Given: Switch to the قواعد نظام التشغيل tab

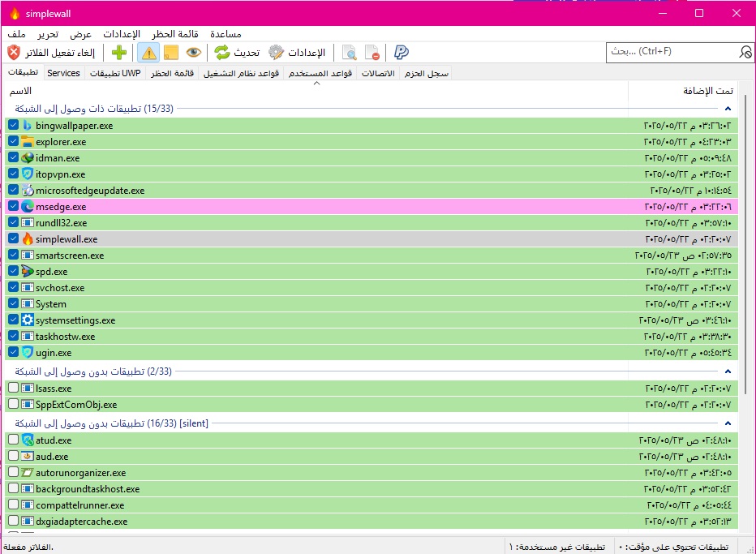Looking at the screenshot, I should (x=241, y=73).
